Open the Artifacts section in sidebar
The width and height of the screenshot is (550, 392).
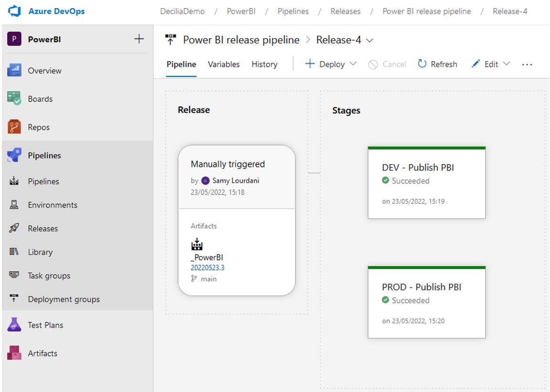(42, 353)
